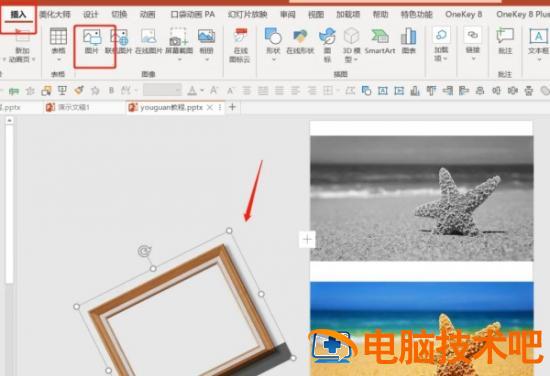Decrease font size with the small A icon

(x=230, y=91)
